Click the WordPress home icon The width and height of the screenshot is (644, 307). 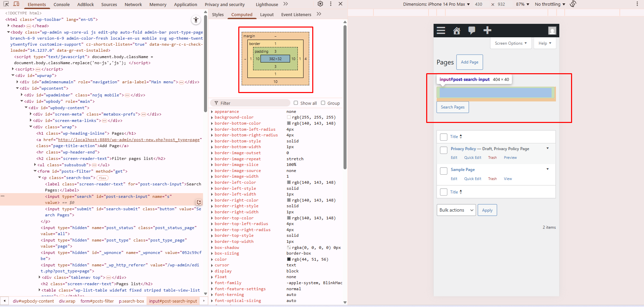[x=456, y=31]
